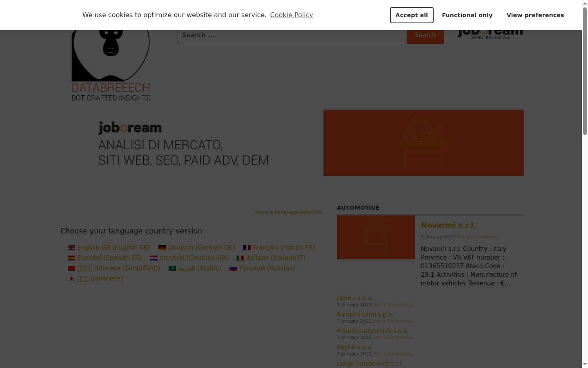Image resolution: width=588 pixels, height=368 pixels.
Task: Go to Home breadcrumb link
Action: (261, 212)
